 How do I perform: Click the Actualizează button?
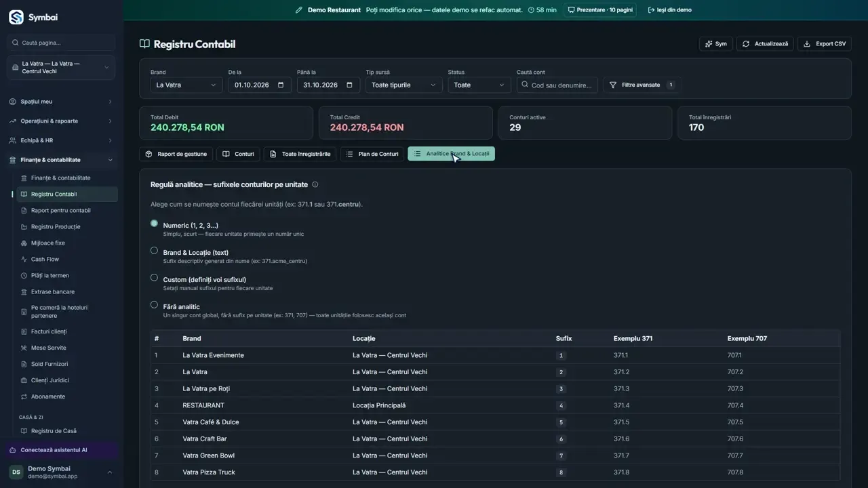click(765, 44)
